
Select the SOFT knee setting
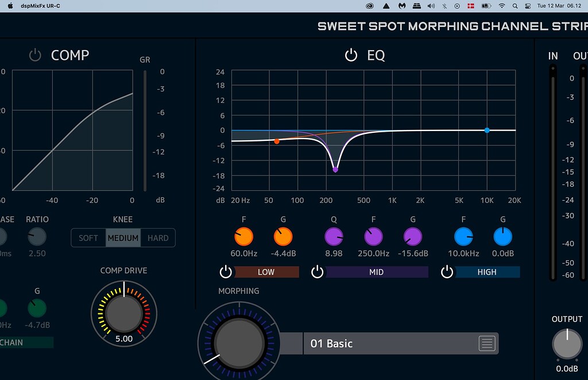click(88, 237)
